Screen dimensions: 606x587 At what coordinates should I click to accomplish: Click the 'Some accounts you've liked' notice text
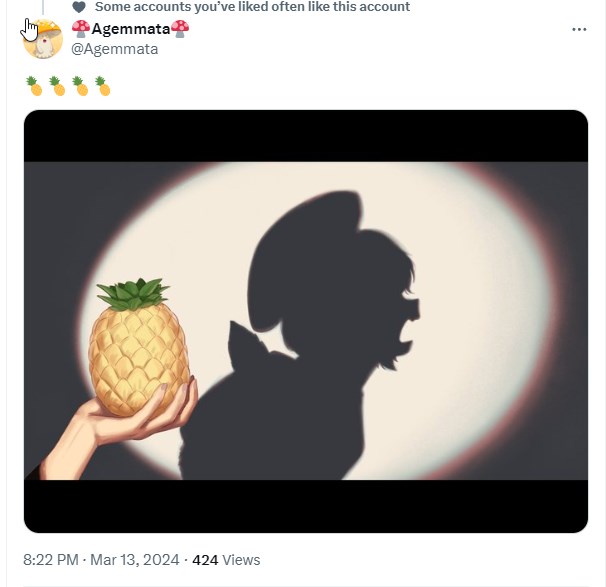pos(252,7)
